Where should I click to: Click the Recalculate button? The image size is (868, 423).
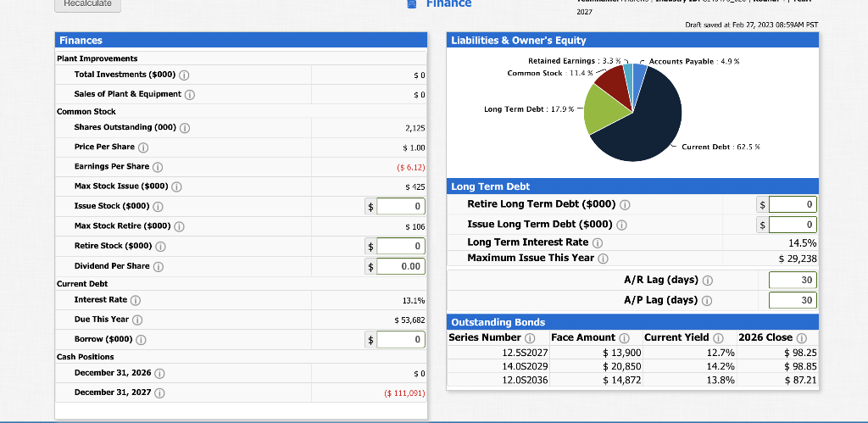pyautogui.click(x=88, y=4)
